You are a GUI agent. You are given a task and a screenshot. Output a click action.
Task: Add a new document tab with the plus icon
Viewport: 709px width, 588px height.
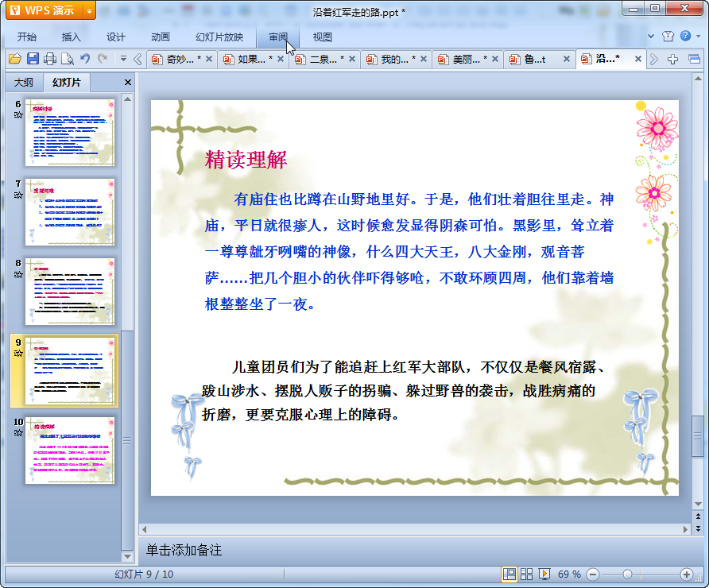[x=672, y=59]
